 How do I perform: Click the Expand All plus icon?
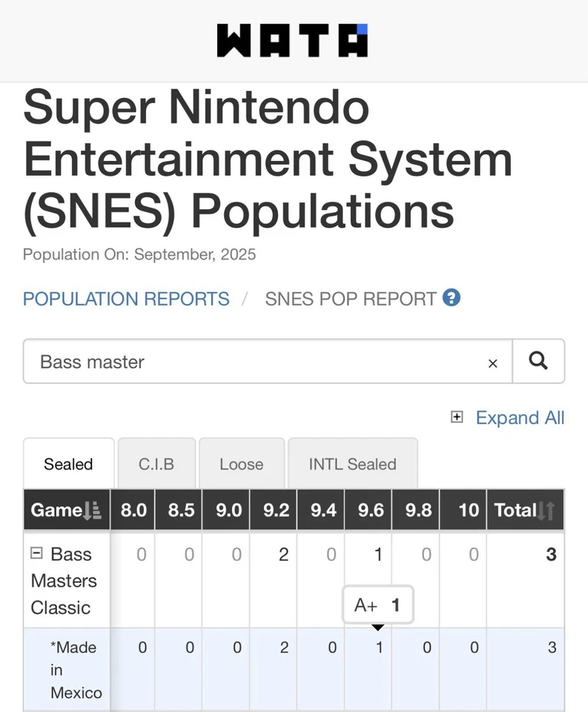coord(457,418)
